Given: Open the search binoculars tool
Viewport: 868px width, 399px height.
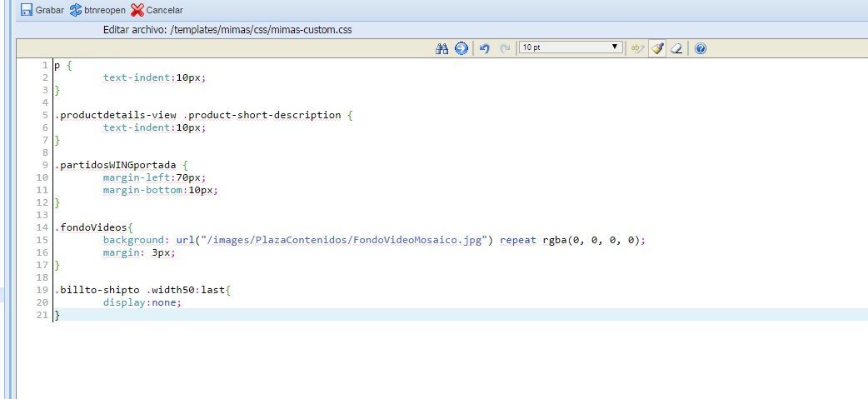Looking at the screenshot, I should click(x=441, y=48).
